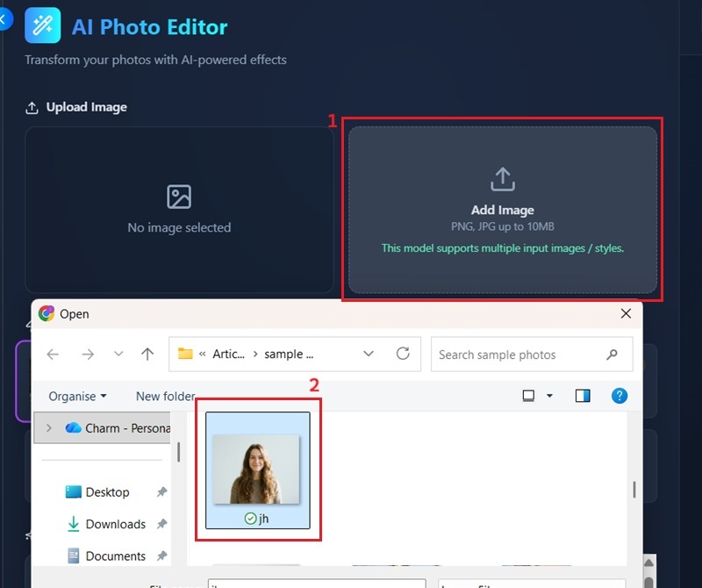
Task: Click the Chrome icon in Open dialog title
Action: pyautogui.click(x=47, y=313)
